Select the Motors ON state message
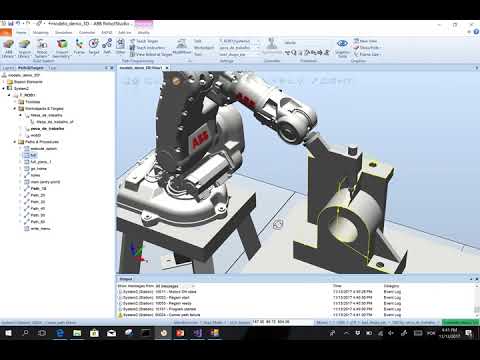This screenshot has width=480, height=360. [159, 292]
